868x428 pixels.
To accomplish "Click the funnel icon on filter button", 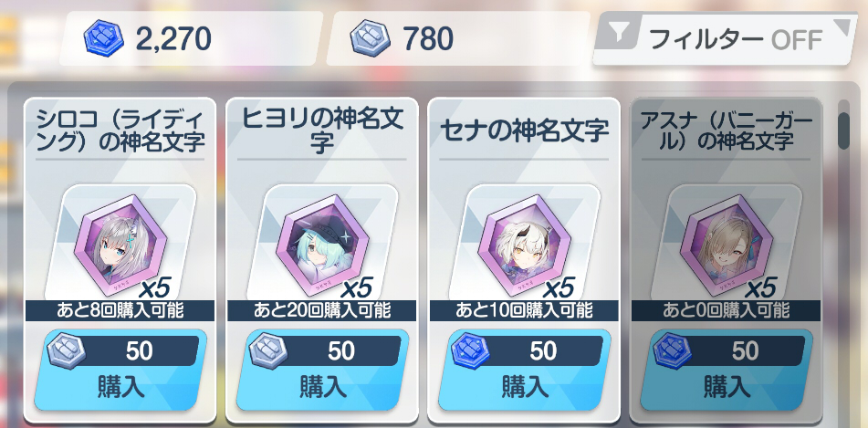I will pyautogui.click(x=620, y=35).
